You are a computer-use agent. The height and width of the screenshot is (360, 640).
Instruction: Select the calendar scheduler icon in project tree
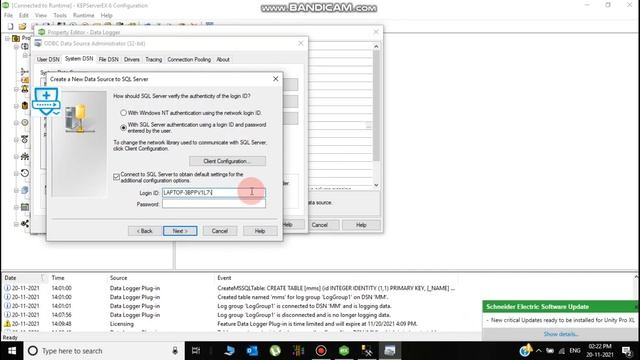[25, 207]
